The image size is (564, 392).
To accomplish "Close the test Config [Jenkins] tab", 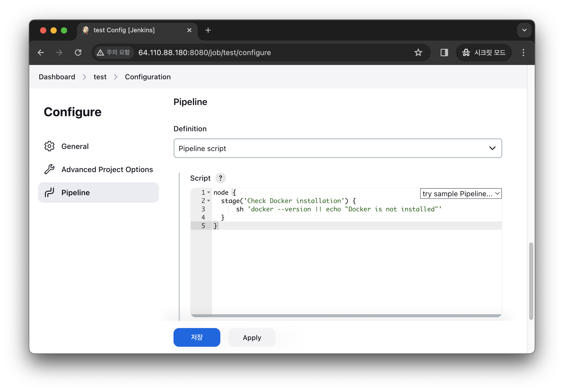I will (x=189, y=30).
